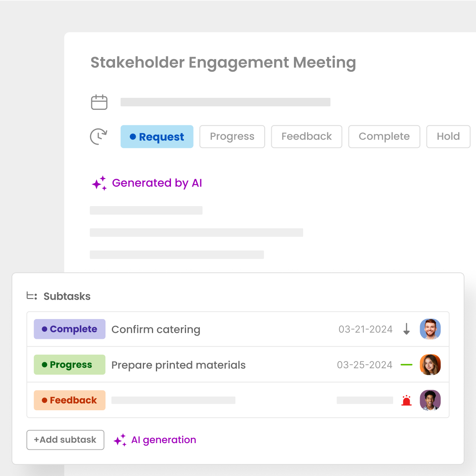Click the assignee avatar on Confirm catering
This screenshot has width=476, height=476.
[x=430, y=329]
